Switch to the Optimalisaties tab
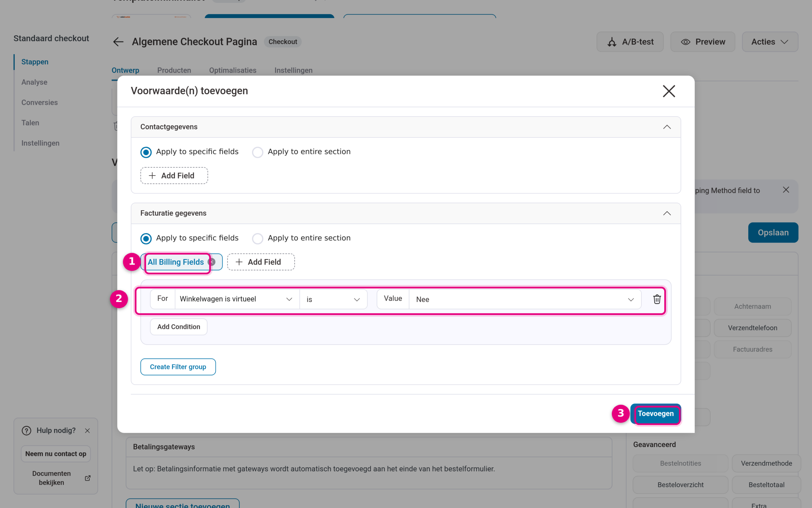Screen dimensions: 812x508 pyautogui.click(x=232, y=70)
